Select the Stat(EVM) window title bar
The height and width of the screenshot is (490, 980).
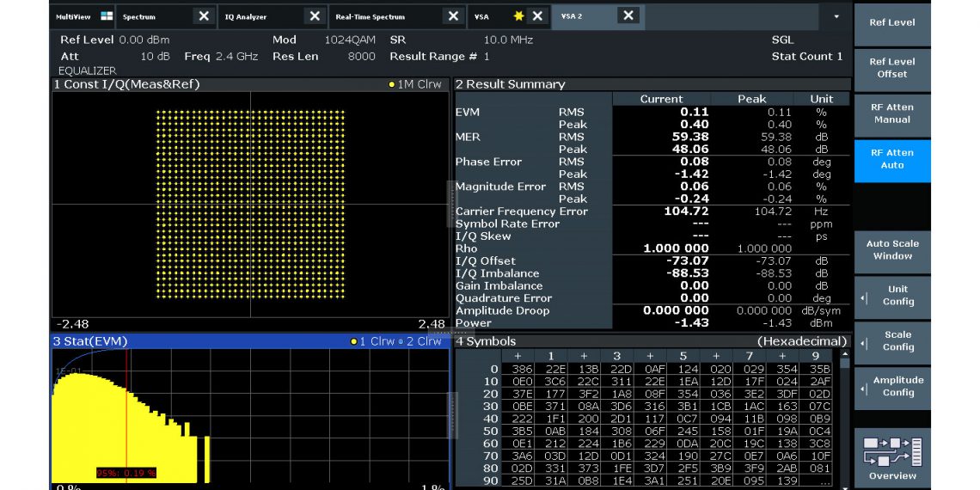[198, 341]
